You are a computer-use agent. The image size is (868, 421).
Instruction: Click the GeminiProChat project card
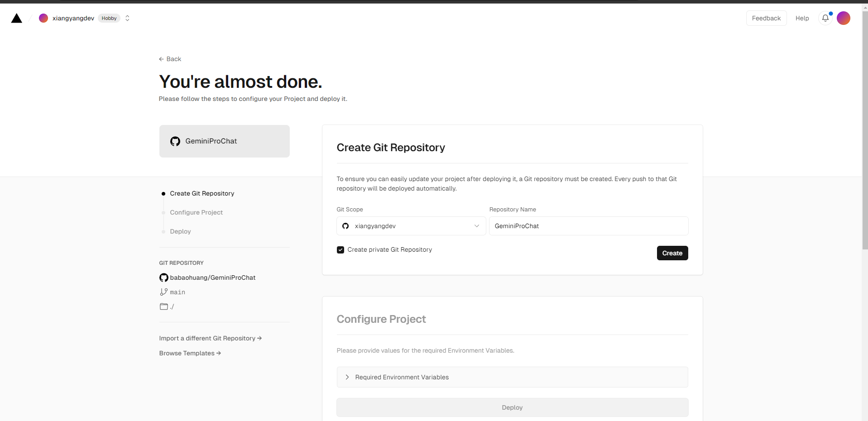pos(225,141)
